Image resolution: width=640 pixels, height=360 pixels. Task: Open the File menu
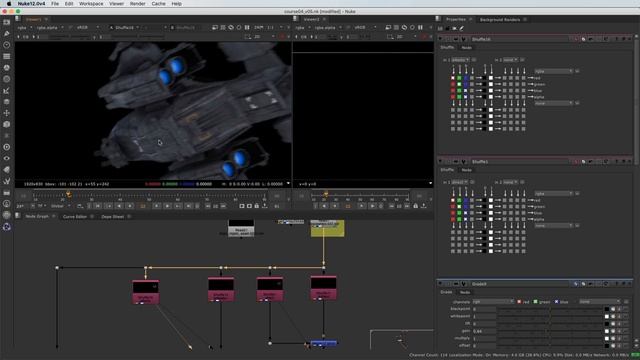point(55,3)
